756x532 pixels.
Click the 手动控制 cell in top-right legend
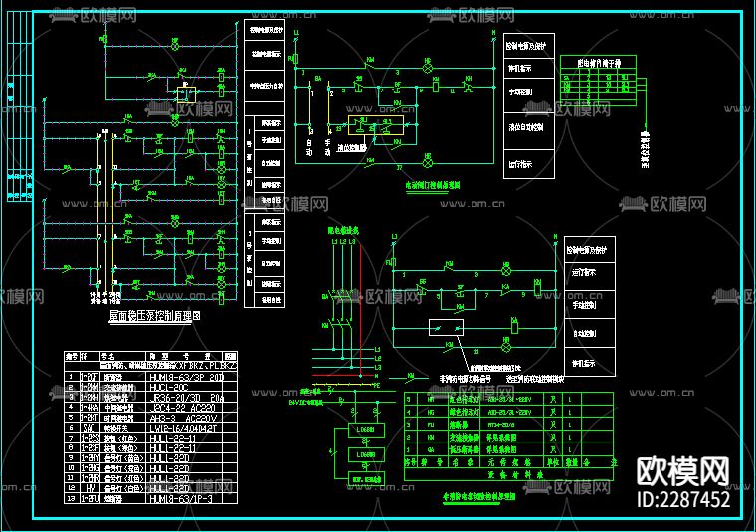pyautogui.click(x=526, y=93)
